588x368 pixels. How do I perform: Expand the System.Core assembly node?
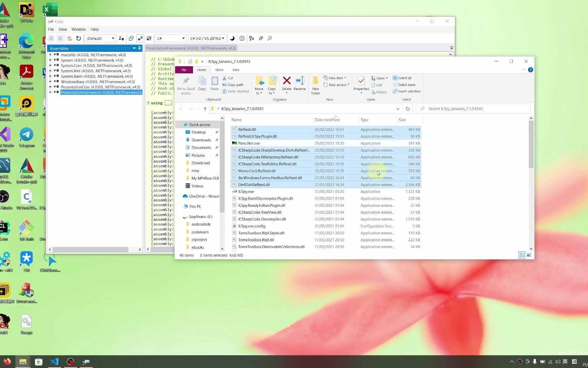click(50, 66)
